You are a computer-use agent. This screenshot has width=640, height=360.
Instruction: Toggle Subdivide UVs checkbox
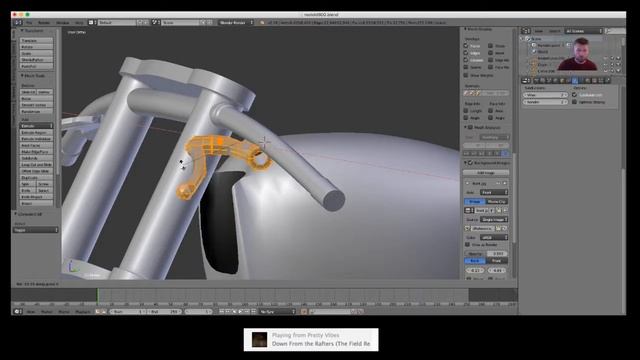pos(574,95)
